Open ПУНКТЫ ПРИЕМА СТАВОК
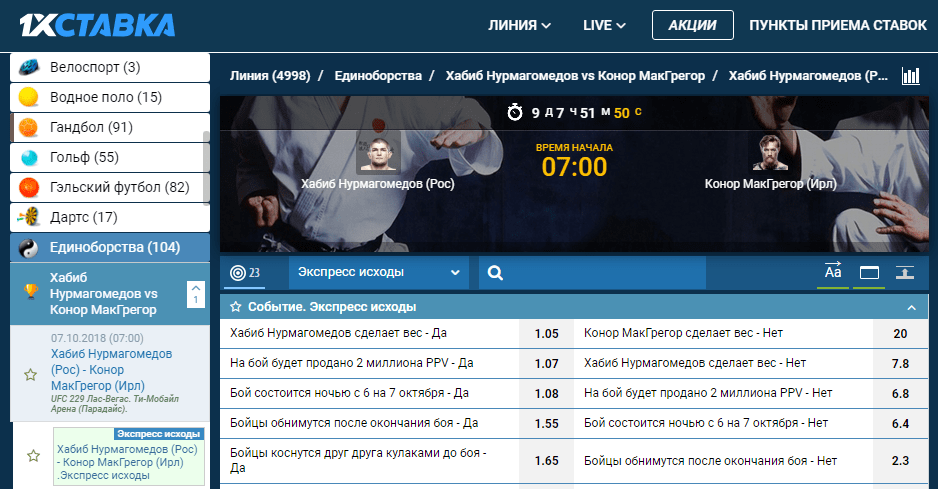Screen dimensions: 938x489 tap(838, 25)
